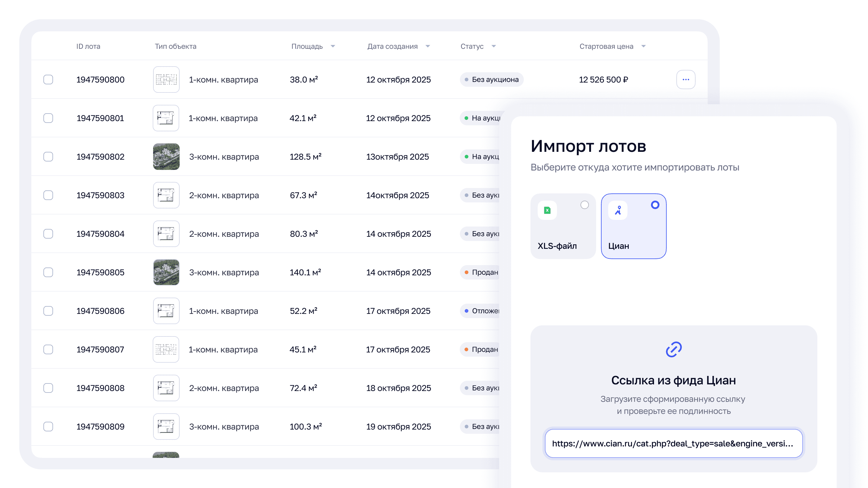This screenshot has height=488, width=868.
Task: Open aerial photo thumbnail of lot 1947590805
Action: [x=166, y=272]
